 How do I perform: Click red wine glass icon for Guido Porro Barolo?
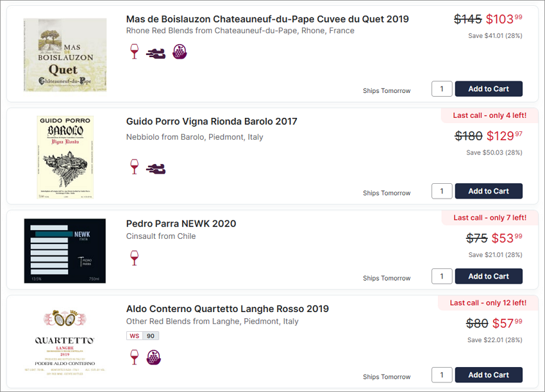click(x=134, y=167)
